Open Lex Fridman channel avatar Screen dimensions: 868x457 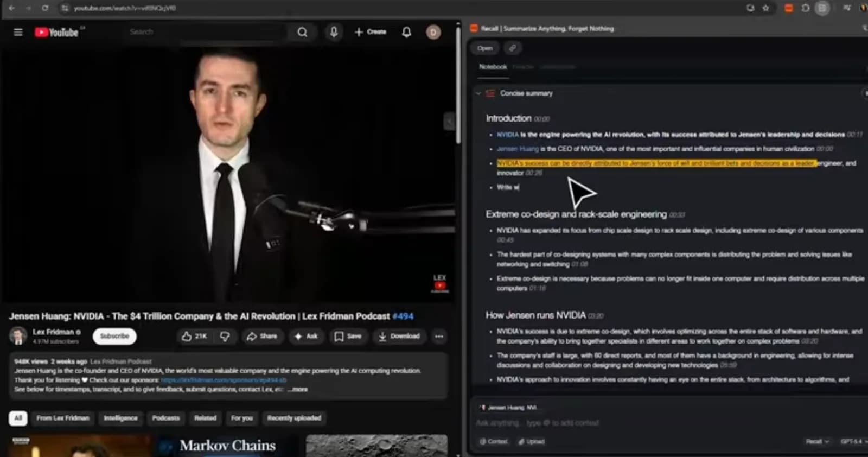click(18, 336)
